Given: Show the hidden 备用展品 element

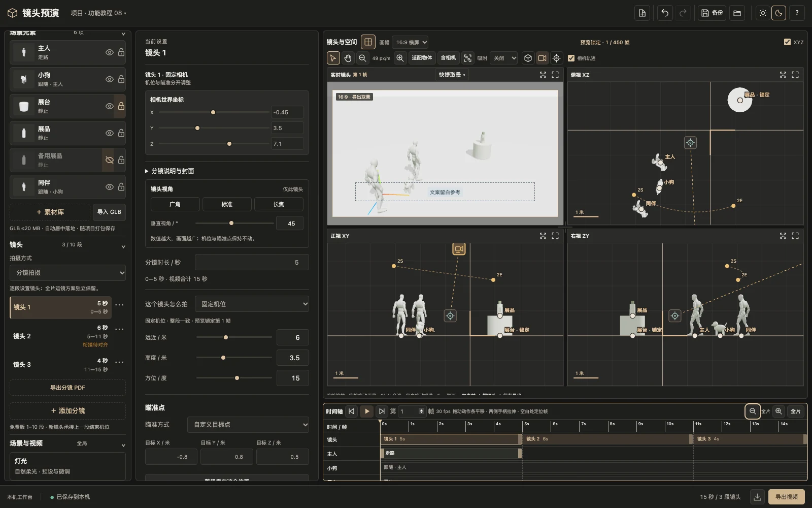Looking at the screenshot, I should tap(109, 160).
